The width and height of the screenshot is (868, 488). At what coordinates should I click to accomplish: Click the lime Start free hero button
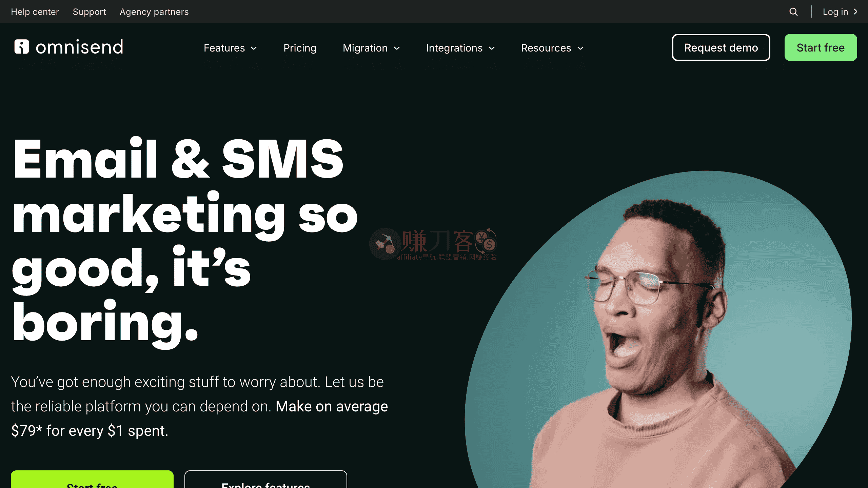pos(92,479)
